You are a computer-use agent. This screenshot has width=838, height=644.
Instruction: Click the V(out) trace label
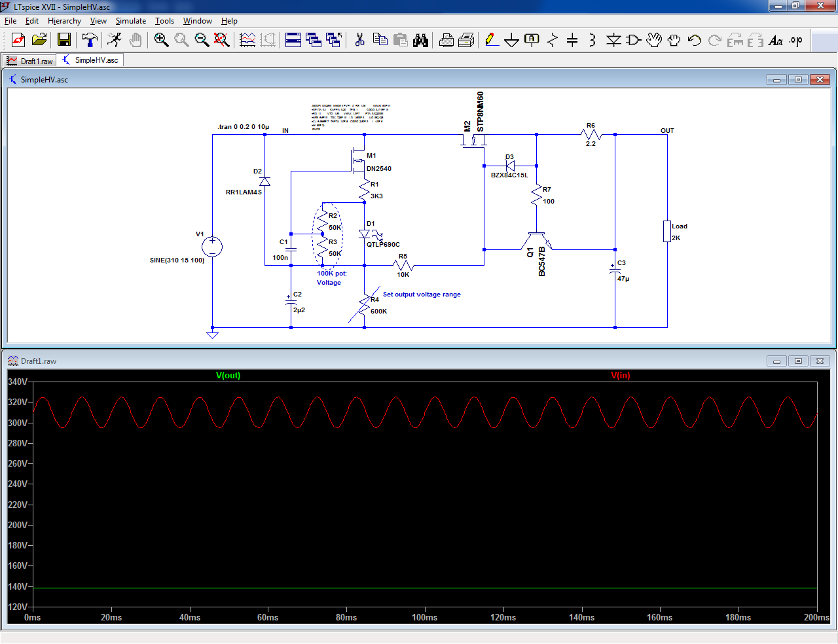pyautogui.click(x=228, y=376)
